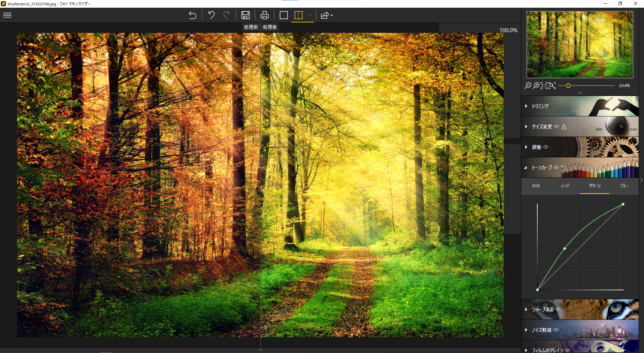
Task: Select the Save icon in the toolbar
Action: (x=246, y=15)
